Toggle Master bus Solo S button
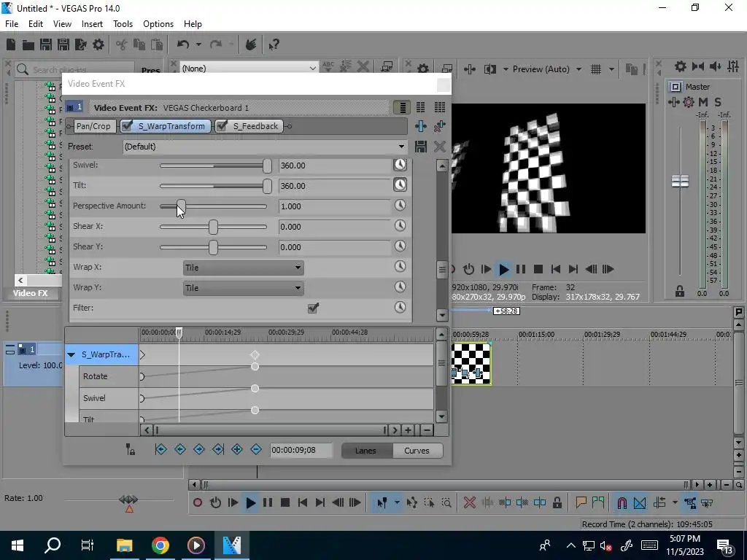This screenshot has width=747, height=560. tap(718, 102)
